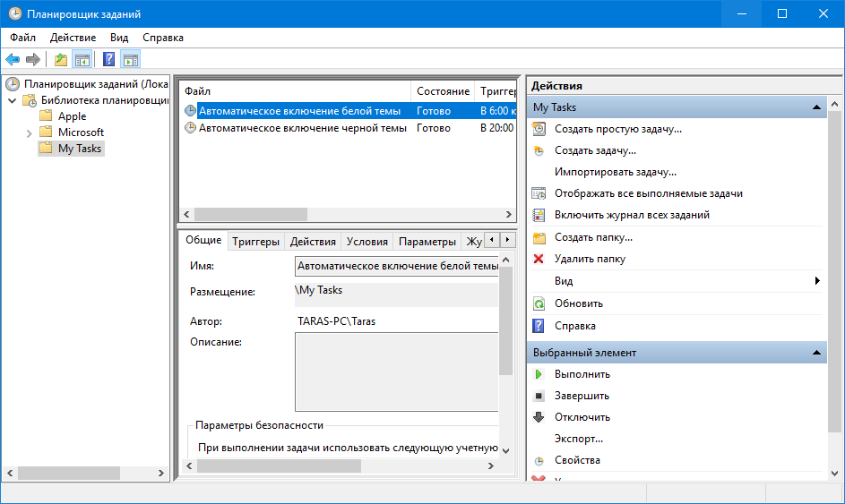This screenshot has width=845, height=504.
Task: Open the Справка menu
Action: click(163, 38)
